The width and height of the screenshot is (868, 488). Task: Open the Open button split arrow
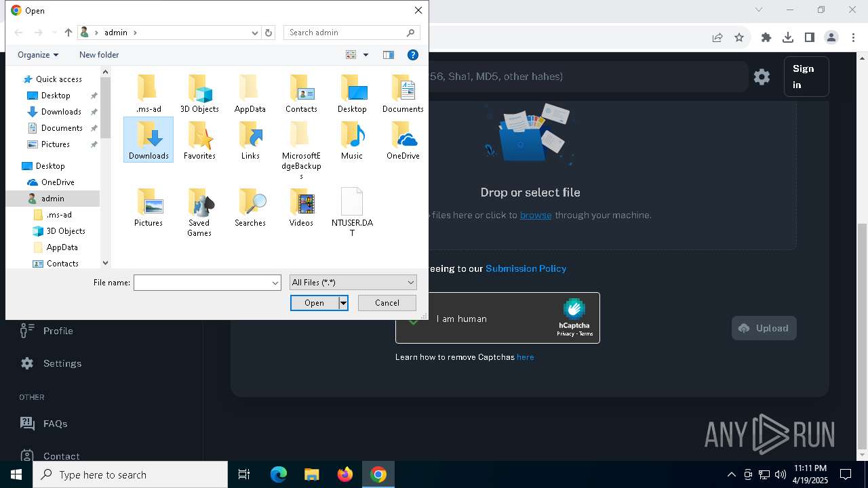344,303
